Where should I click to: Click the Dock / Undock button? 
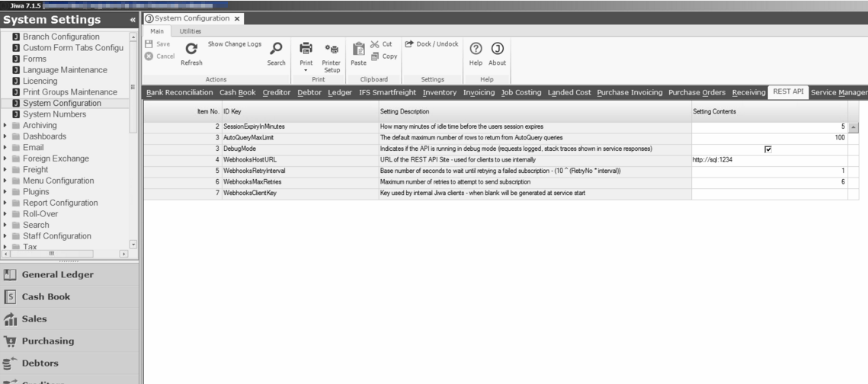(x=431, y=44)
